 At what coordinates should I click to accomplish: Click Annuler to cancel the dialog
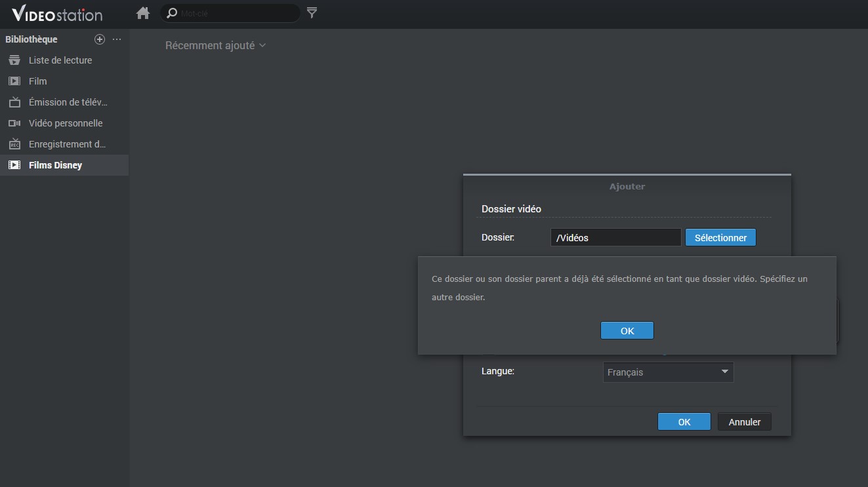tap(744, 422)
